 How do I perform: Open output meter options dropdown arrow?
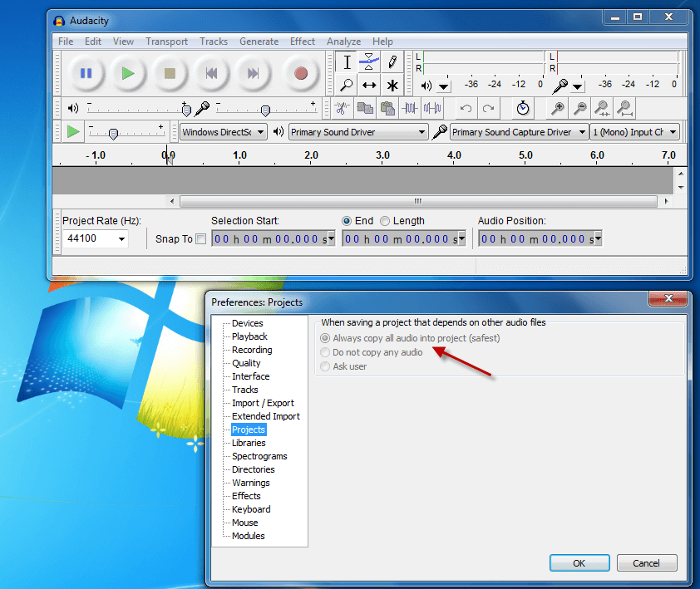click(443, 86)
